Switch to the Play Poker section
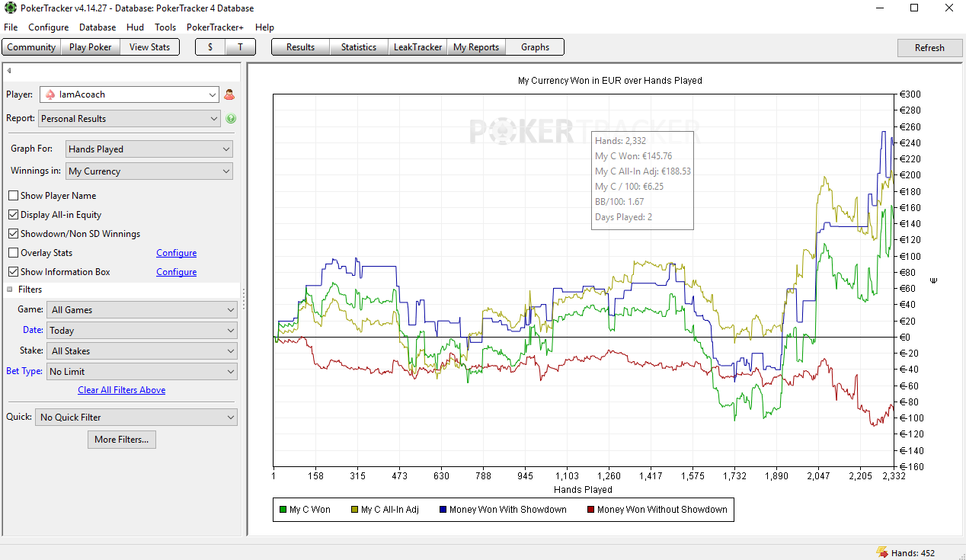The height and width of the screenshot is (560, 966). click(90, 47)
